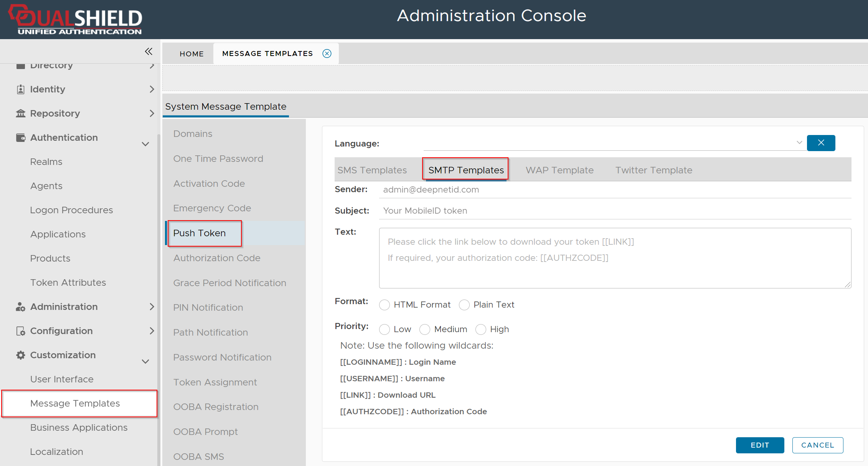Select the Plain Text radio option
Image resolution: width=868 pixels, height=466 pixels.
(464, 305)
